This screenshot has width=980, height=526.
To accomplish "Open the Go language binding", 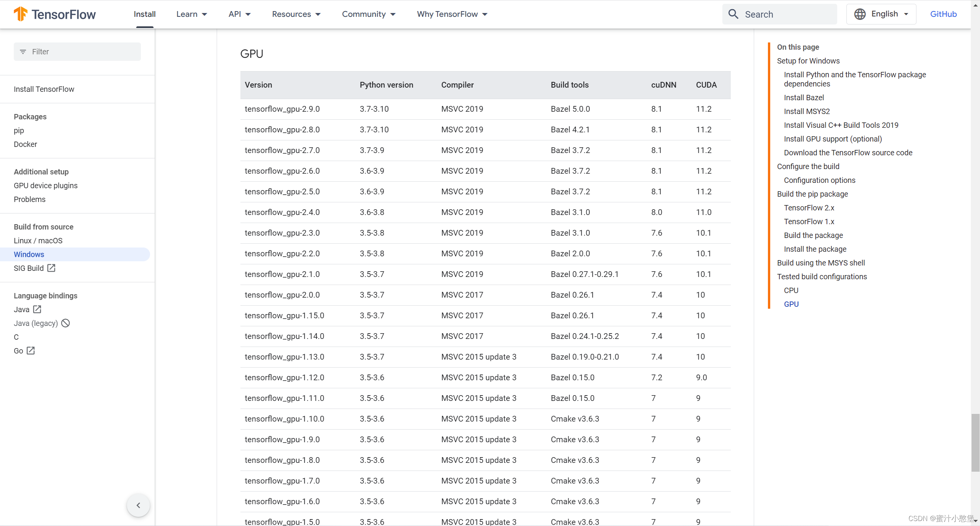I will click(18, 351).
